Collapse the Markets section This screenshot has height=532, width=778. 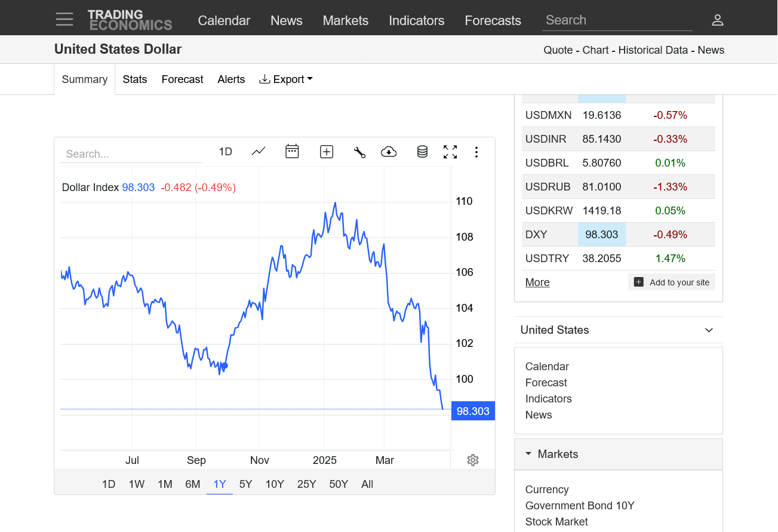click(528, 454)
